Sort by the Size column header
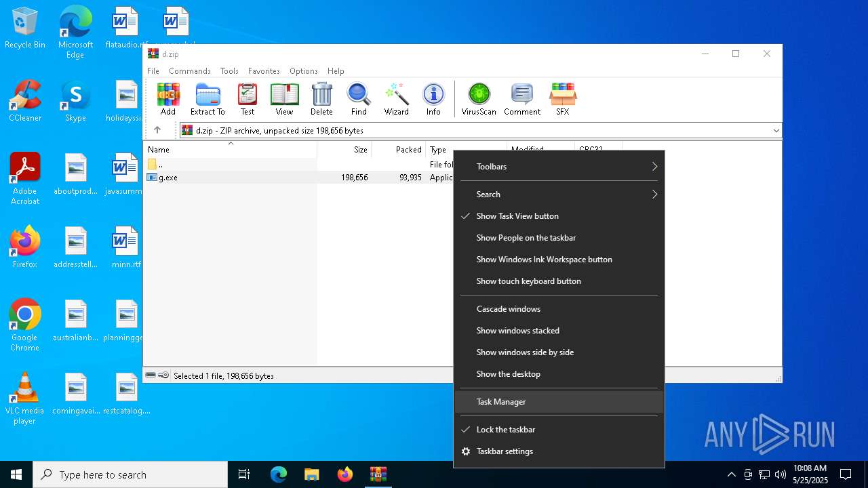 tap(344, 149)
